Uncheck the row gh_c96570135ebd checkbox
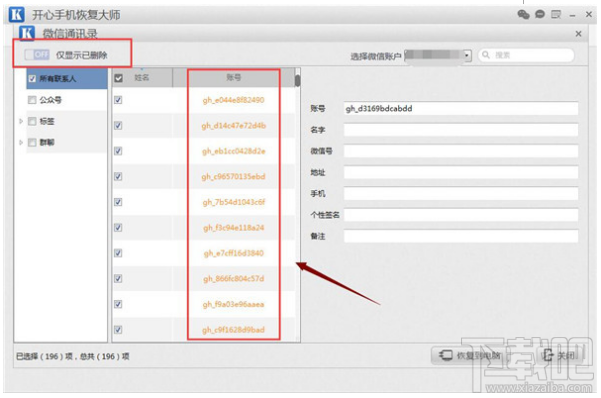Image resolution: width=601 pixels, height=398 pixels. pyautogui.click(x=118, y=176)
